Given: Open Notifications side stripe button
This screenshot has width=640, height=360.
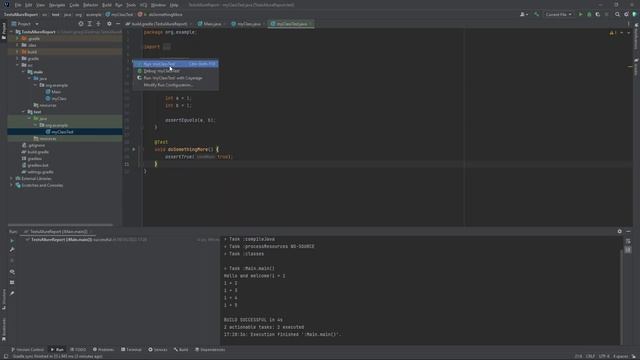Looking at the screenshot, I should 636,37.
